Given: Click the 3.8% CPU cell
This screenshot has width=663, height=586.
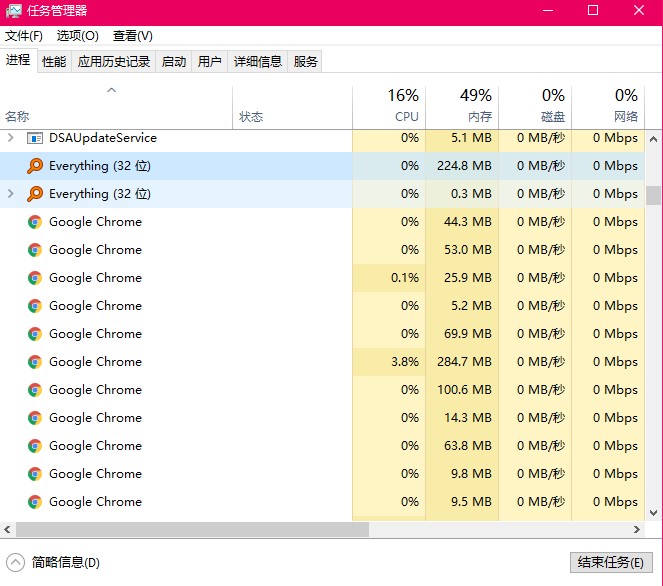Looking at the screenshot, I should point(389,362).
